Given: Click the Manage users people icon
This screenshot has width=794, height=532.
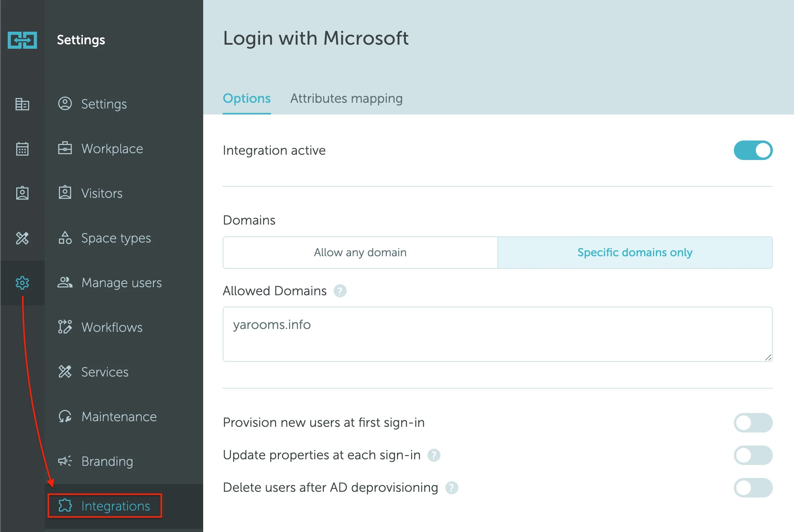Looking at the screenshot, I should 65,282.
